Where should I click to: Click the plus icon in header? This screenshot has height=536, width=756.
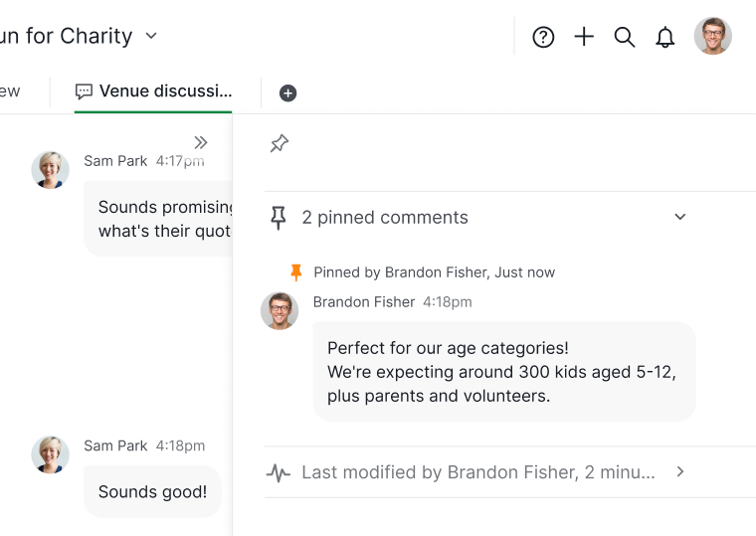(x=584, y=37)
